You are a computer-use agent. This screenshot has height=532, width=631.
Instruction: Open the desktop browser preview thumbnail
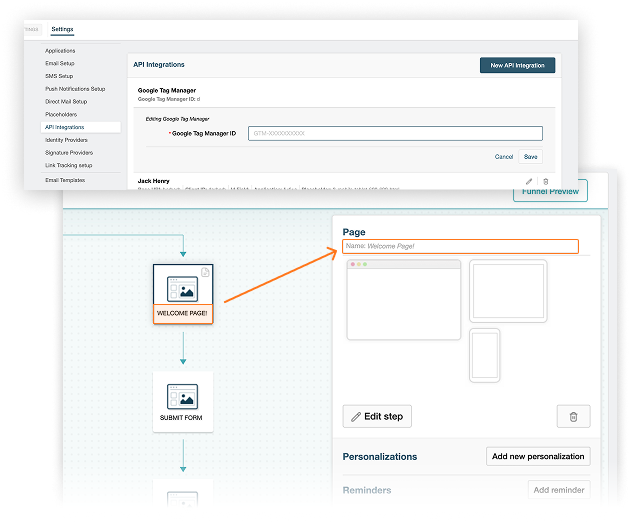tap(404, 300)
